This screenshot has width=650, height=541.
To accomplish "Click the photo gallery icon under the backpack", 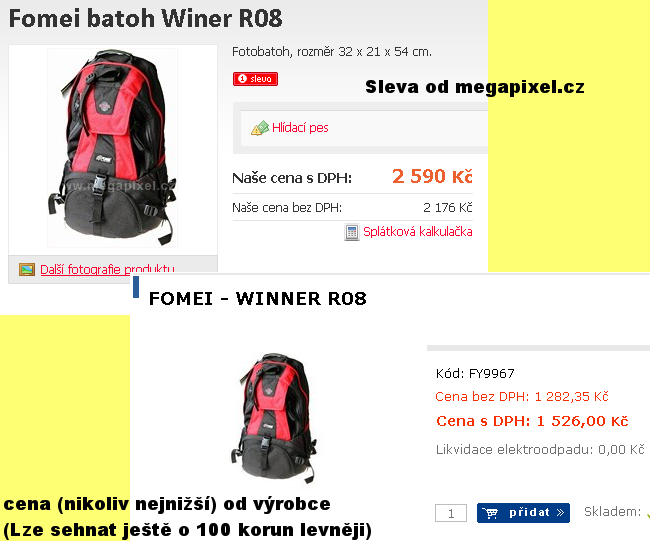I will (x=27, y=270).
